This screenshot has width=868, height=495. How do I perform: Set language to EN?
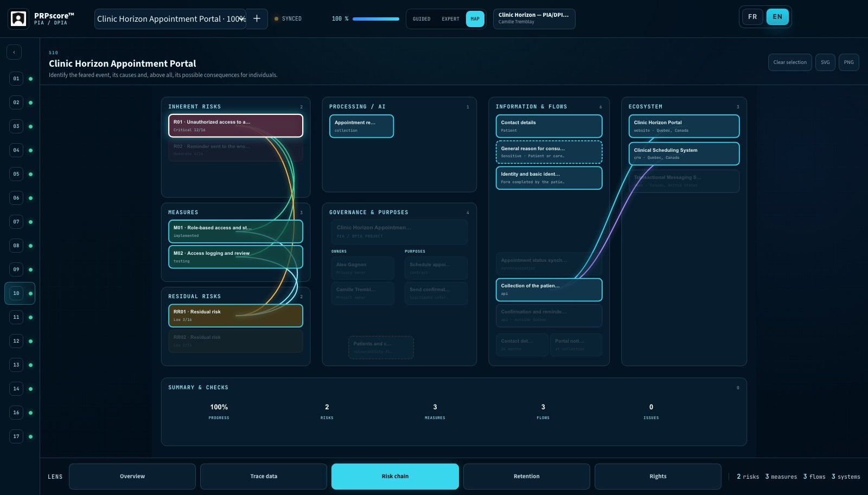tap(777, 17)
